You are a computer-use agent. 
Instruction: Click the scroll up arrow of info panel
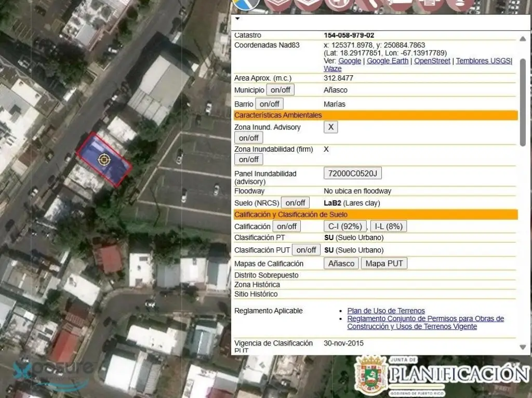[x=523, y=39]
